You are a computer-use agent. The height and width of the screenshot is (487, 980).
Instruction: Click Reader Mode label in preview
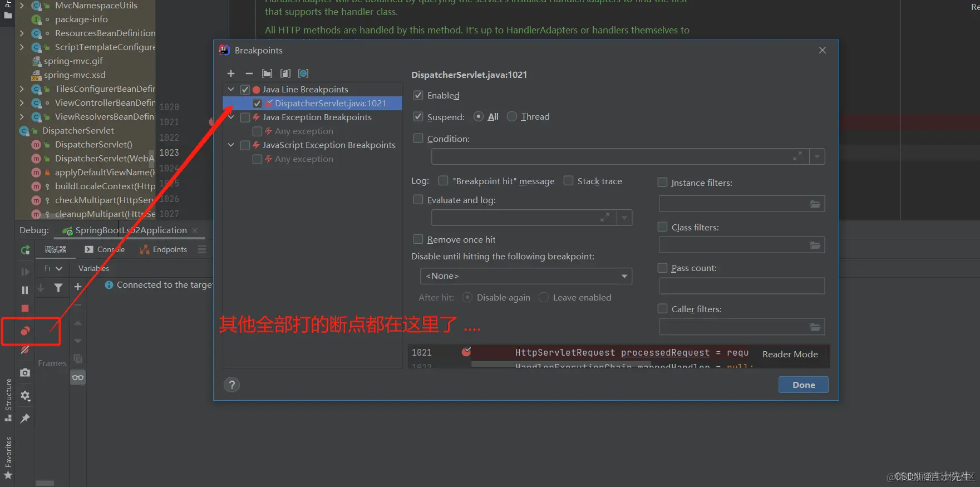coord(790,354)
